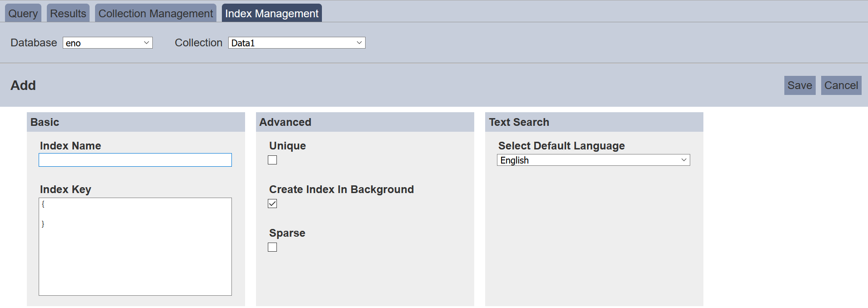Enable the Unique checkbox
868x308 pixels.
[x=272, y=160]
